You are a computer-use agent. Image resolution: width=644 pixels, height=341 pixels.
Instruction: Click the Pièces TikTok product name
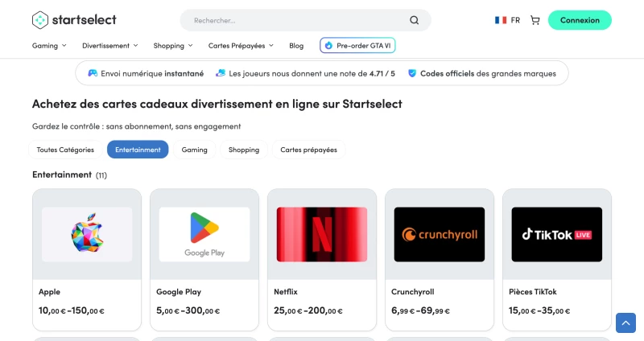pos(533,292)
